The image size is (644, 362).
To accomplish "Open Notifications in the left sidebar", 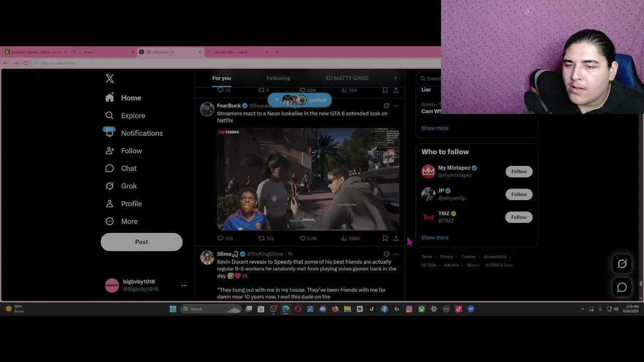I will (134, 133).
